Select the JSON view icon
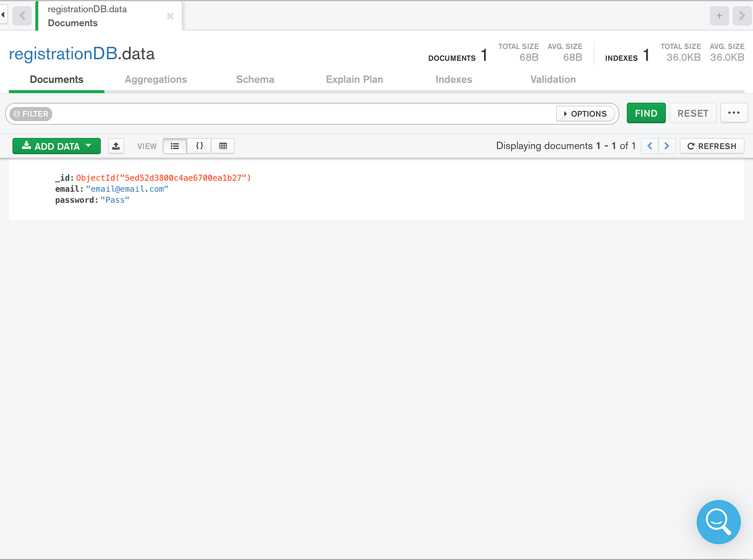753x560 pixels. pyautogui.click(x=199, y=146)
